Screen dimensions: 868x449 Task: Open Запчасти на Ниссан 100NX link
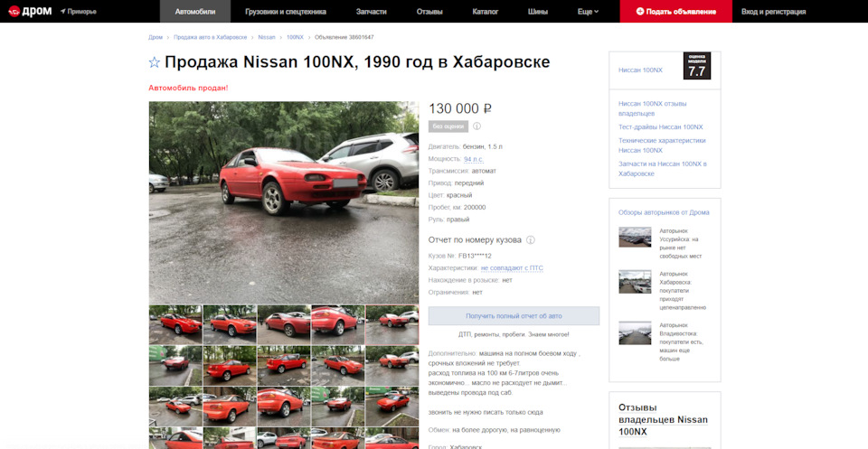(662, 169)
